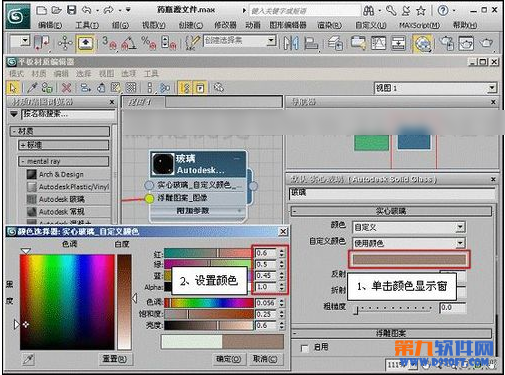Click the Align tool in the main toolbar

coord(311,43)
